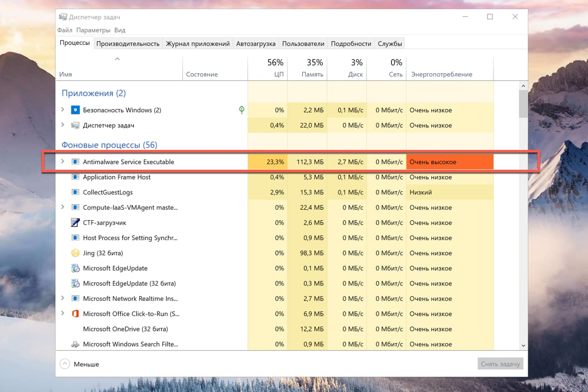Click the 2,7 МБ/с disk value
The image size is (588, 392).
point(350,162)
